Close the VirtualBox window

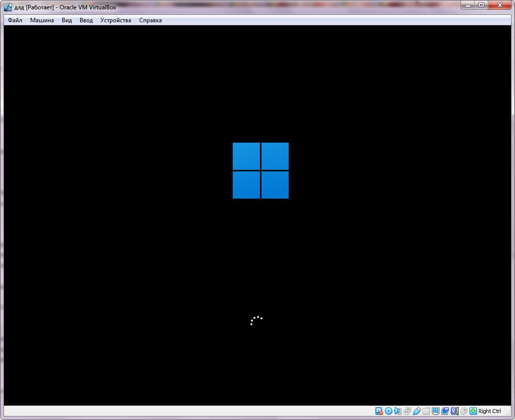pos(500,5)
